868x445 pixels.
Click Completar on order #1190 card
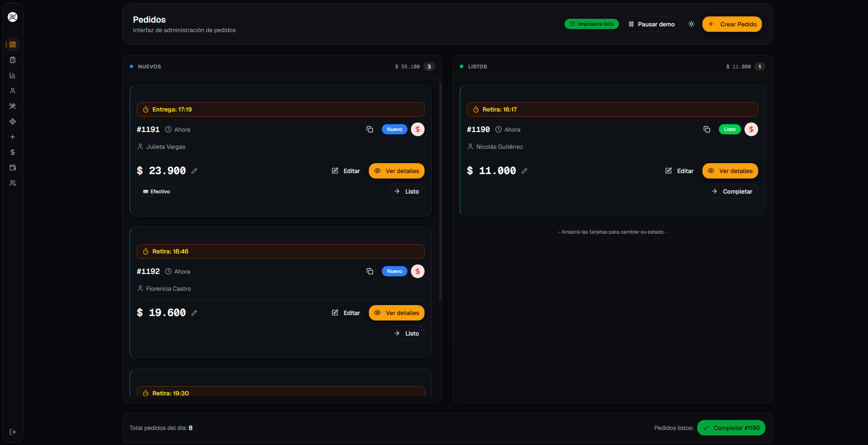(732, 192)
